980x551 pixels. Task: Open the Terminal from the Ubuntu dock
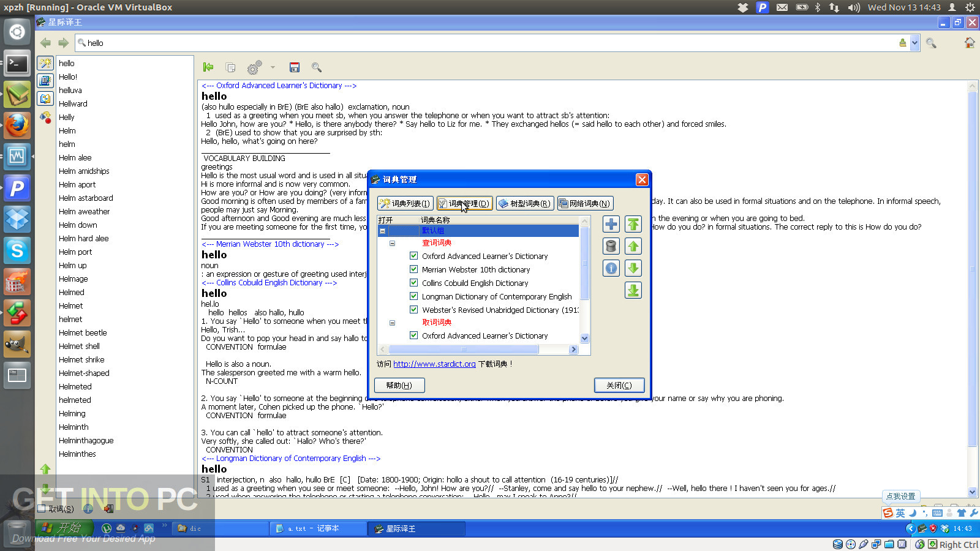(17, 63)
